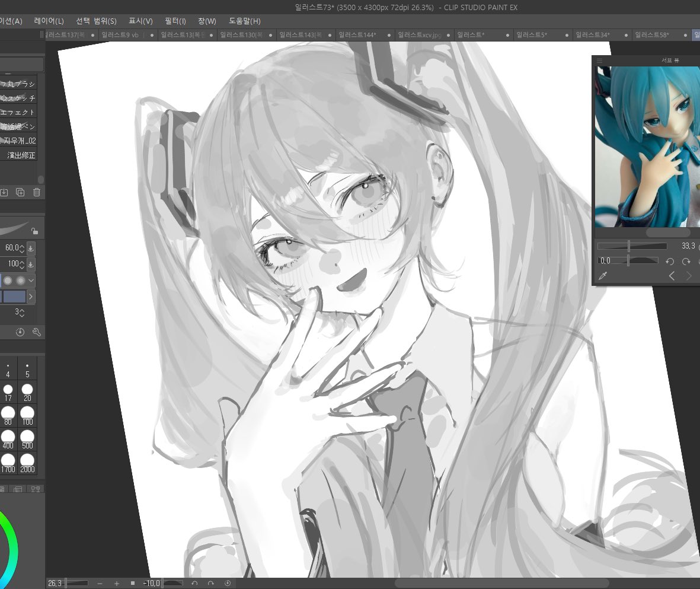Choose brush size preset 2000
Image resolution: width=700 pixels, height=589 pixels.
[27, 463]
